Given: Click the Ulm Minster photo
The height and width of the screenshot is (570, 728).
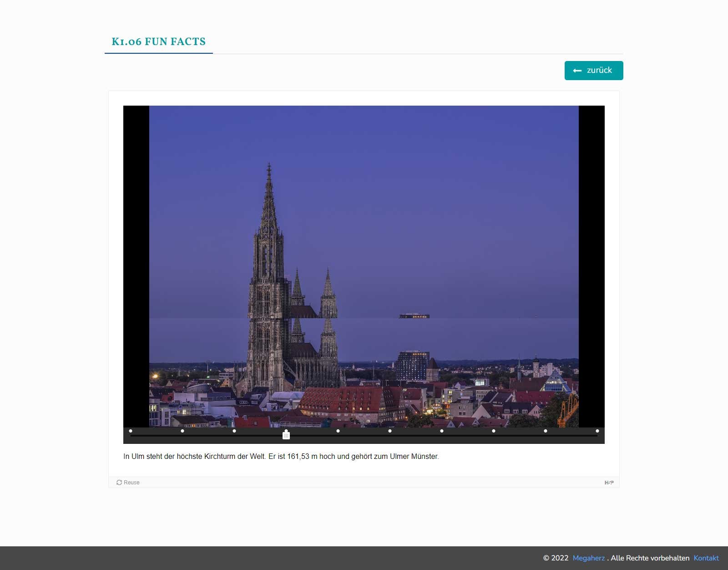Looking at the screenshot, I should tap(364, 266).
